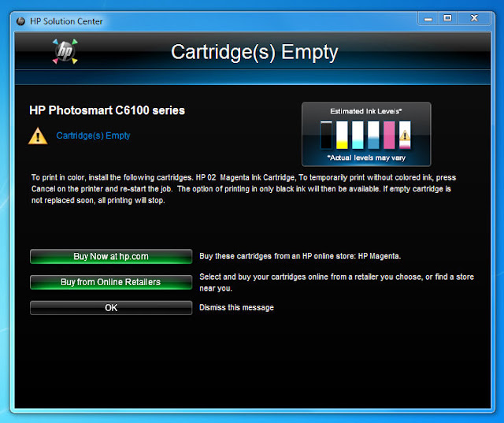Screen dimensions: 504x423
Task: Click Buy from Online Retailers button
Action: click(111, 282)
